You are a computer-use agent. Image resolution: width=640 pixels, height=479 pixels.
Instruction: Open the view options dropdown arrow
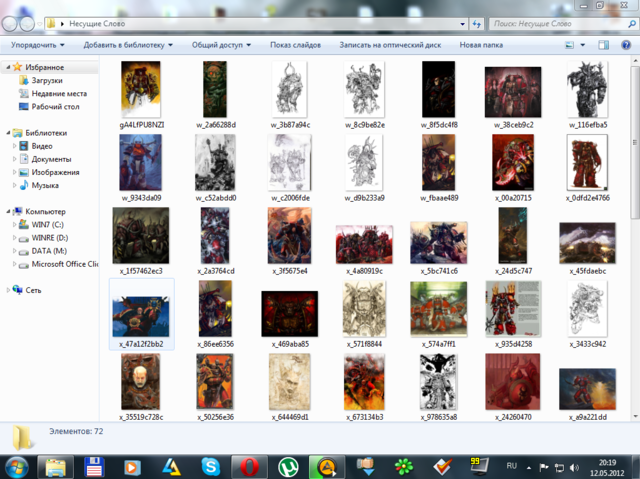(x=582, y=45)
